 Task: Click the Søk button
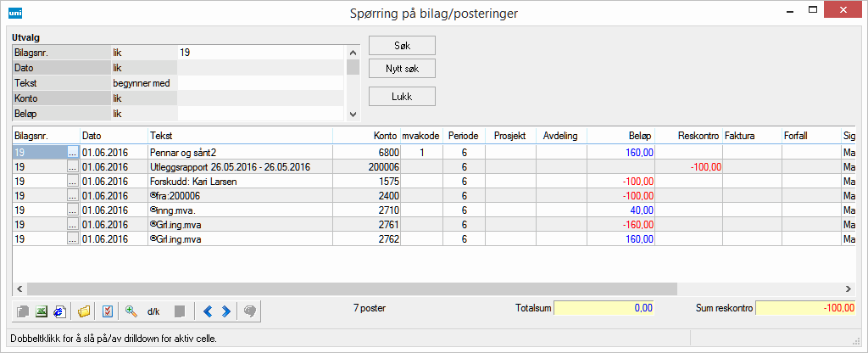coord(402,44)
